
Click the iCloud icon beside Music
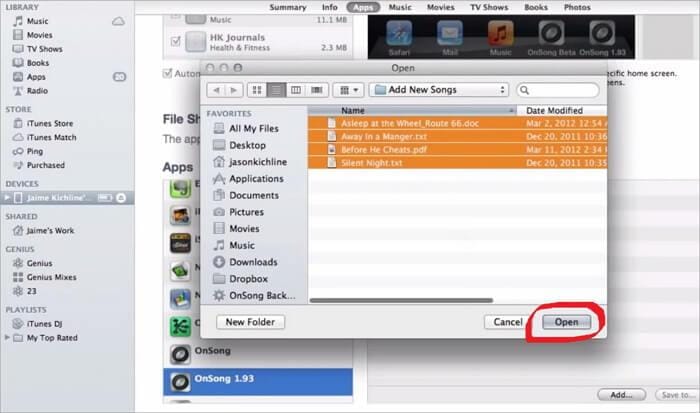(118, 21)
